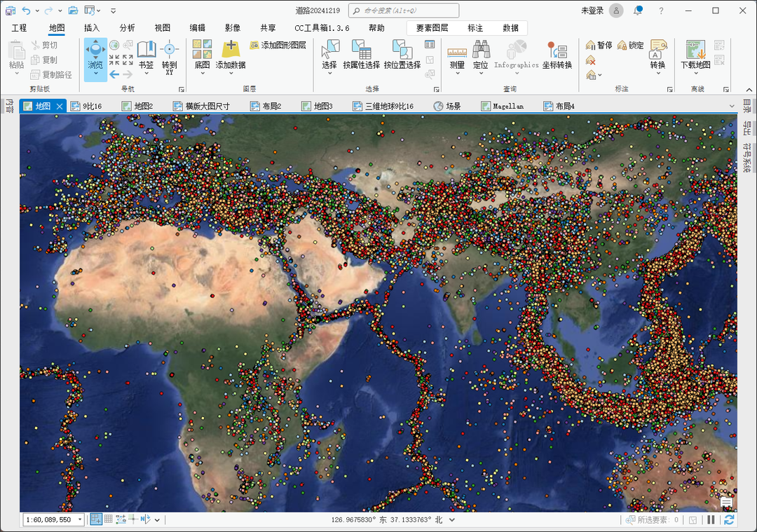Go to previous extent blue arrow
The image size is (757, 532).
(114, 74)
